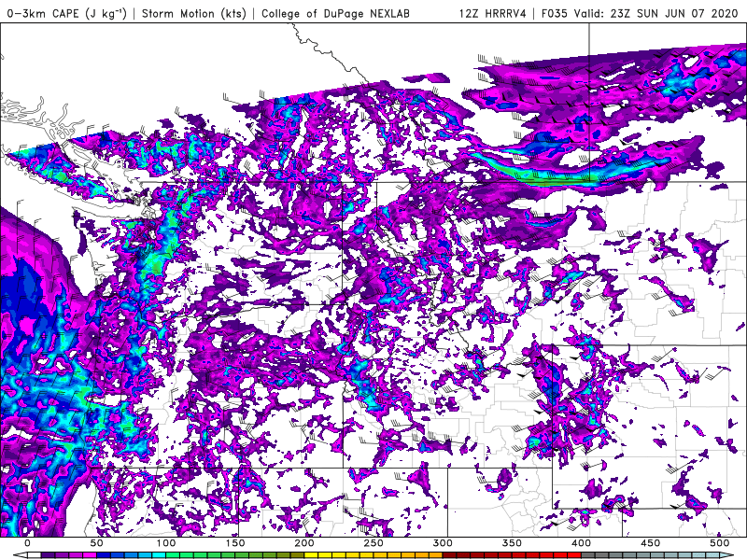Click the '300' tick label on color scale
Screen dimensions: 747x560
(443, 543)
